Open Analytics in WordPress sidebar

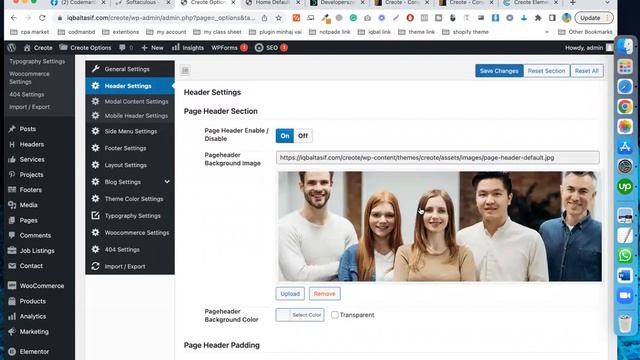[33, 316]
